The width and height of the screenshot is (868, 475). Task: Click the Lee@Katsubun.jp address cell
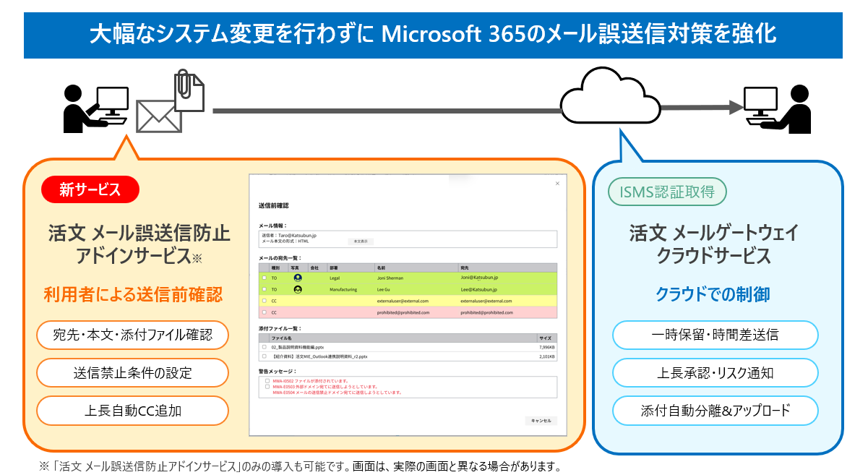pos(478,289)
